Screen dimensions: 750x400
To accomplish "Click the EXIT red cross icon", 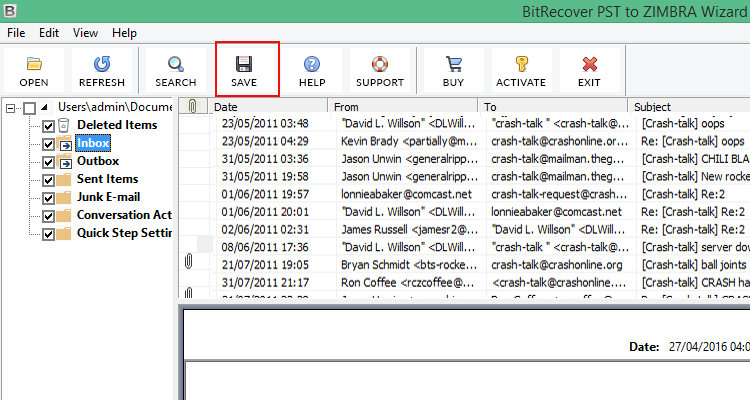I will pos(590,64).
